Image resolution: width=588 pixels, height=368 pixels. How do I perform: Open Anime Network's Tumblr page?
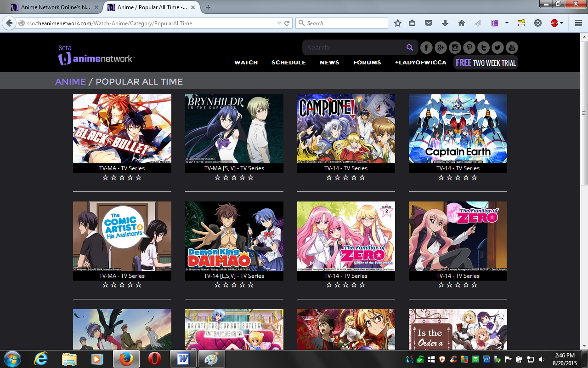pyautogui.click(x=483, y=47)
